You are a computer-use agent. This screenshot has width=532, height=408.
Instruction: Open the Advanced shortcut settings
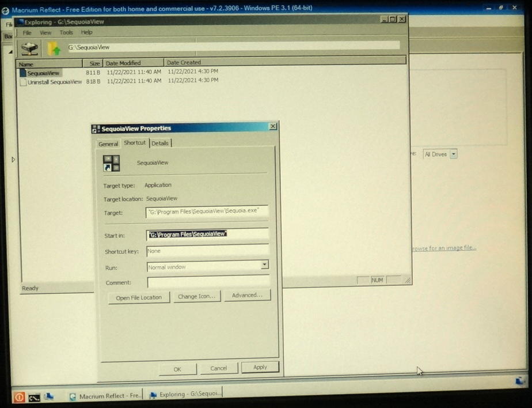pyautogui.click(x=247, y=295)
